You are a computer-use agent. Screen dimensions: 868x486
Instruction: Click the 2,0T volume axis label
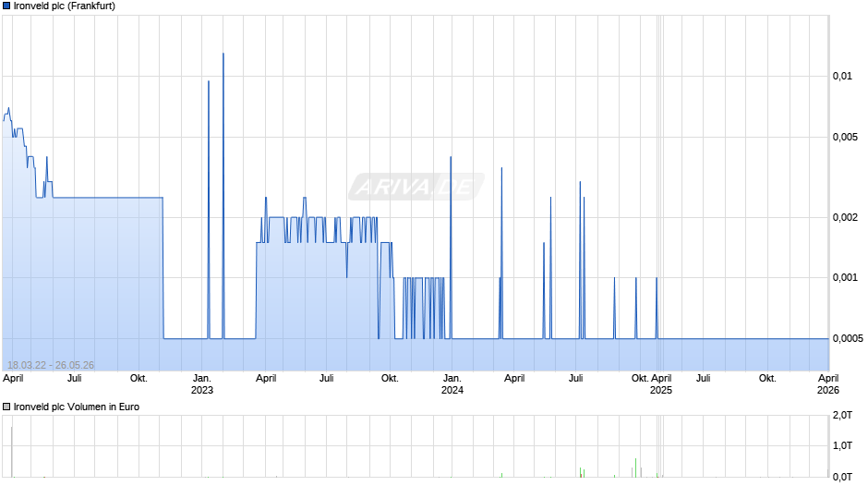pyautogui.click(x=842, y=416)
